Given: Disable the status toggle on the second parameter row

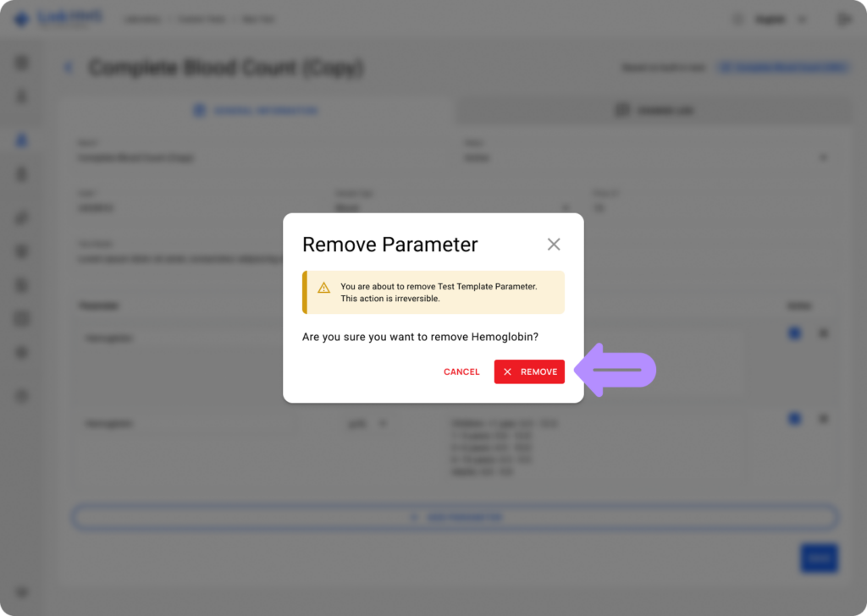Looking at the screenshot, I should (794, 418).
